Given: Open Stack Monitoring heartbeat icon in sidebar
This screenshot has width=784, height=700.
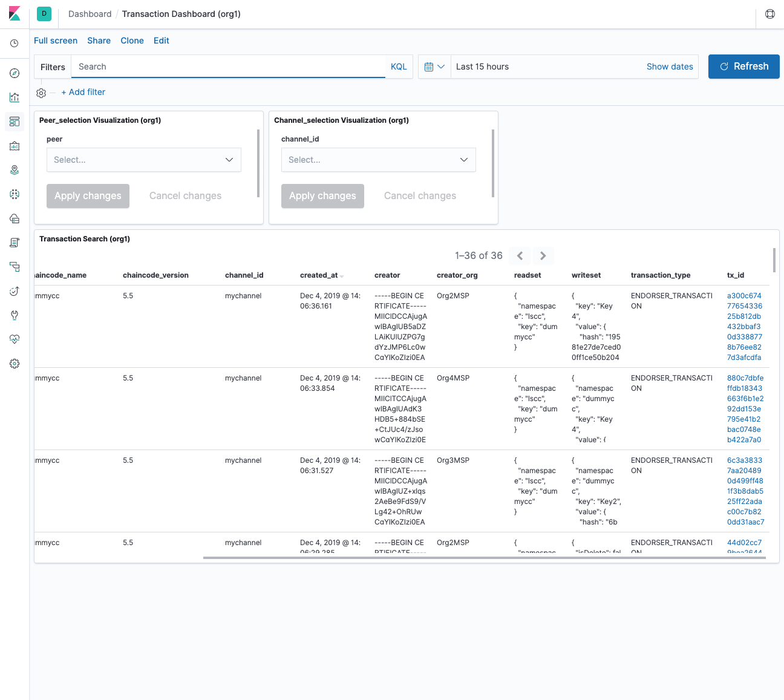Looking at the screenshot, I should coord(15,339).
